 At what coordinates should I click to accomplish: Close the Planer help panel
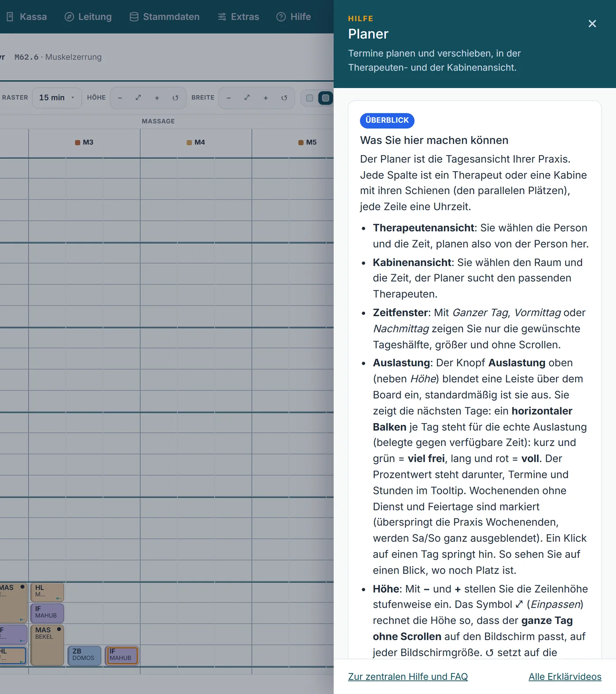click(x=592, y=24)
